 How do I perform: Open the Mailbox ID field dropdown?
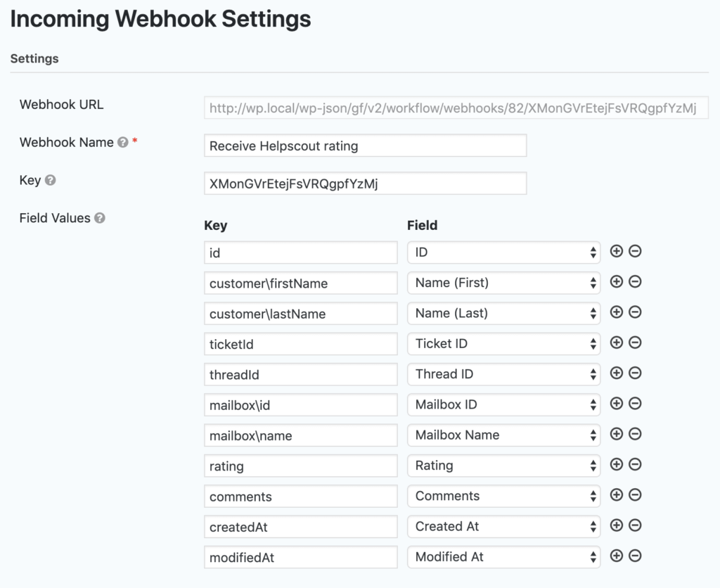pyautogui.click(x=503, y=404)
